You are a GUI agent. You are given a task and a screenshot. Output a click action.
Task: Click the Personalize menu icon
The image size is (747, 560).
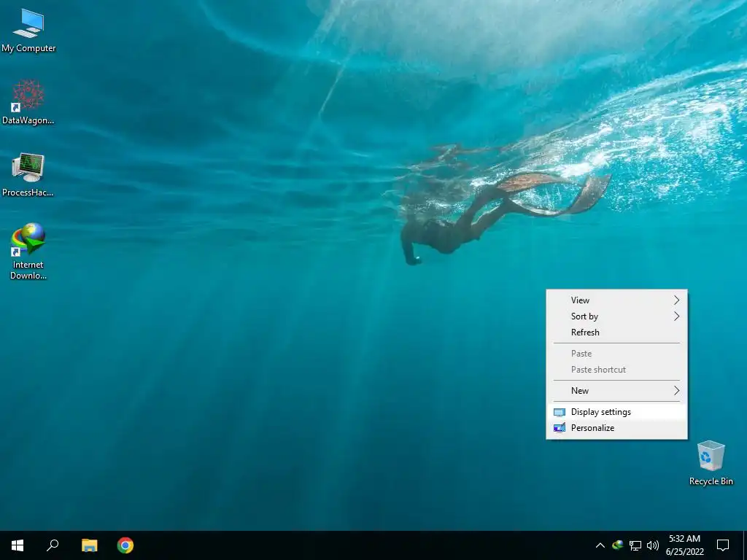560,427
